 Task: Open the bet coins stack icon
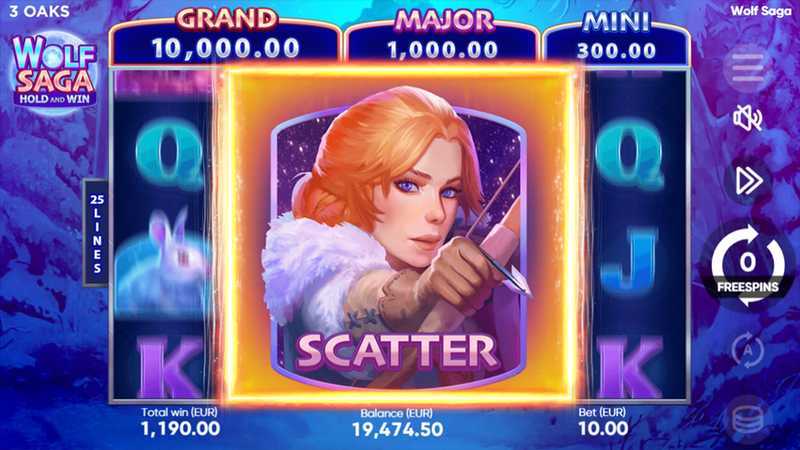click(x=748, y=421)
